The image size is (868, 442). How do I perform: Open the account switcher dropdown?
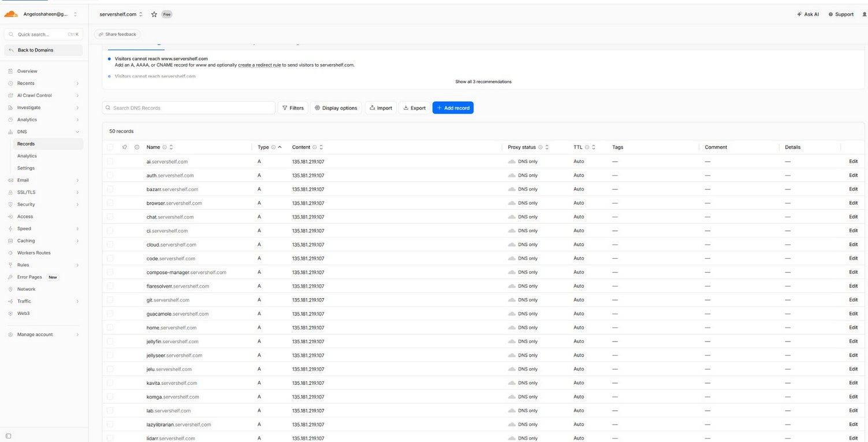[x=75, y=14]
